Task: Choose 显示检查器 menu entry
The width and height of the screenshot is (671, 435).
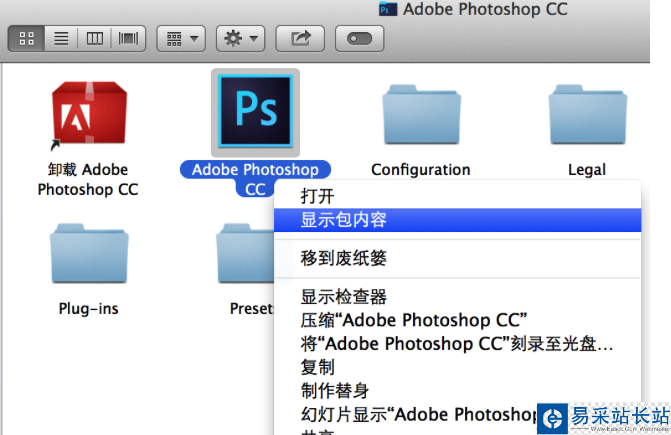Action: click(457, 296)
